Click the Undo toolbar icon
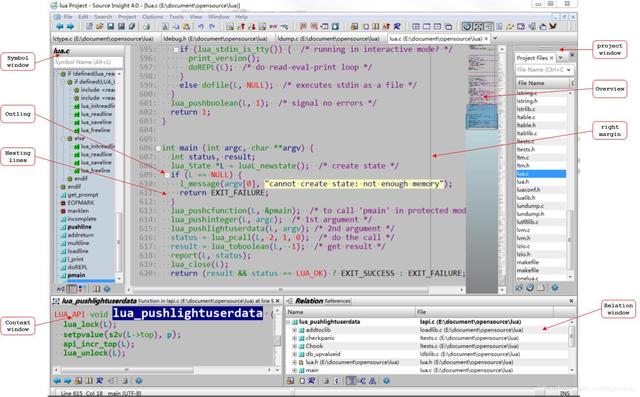Screen dimensions: 640x397 click(x=201, y=27)
